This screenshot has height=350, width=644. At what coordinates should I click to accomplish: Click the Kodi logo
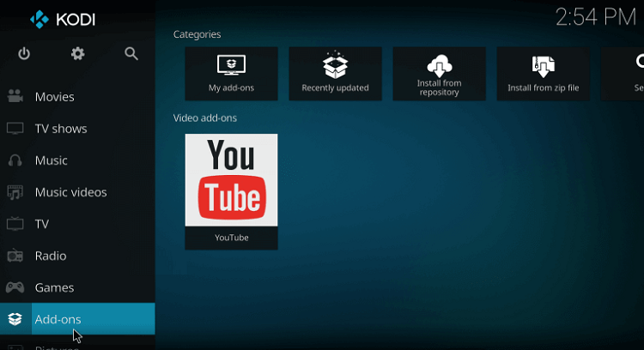(x=63, y=19)
